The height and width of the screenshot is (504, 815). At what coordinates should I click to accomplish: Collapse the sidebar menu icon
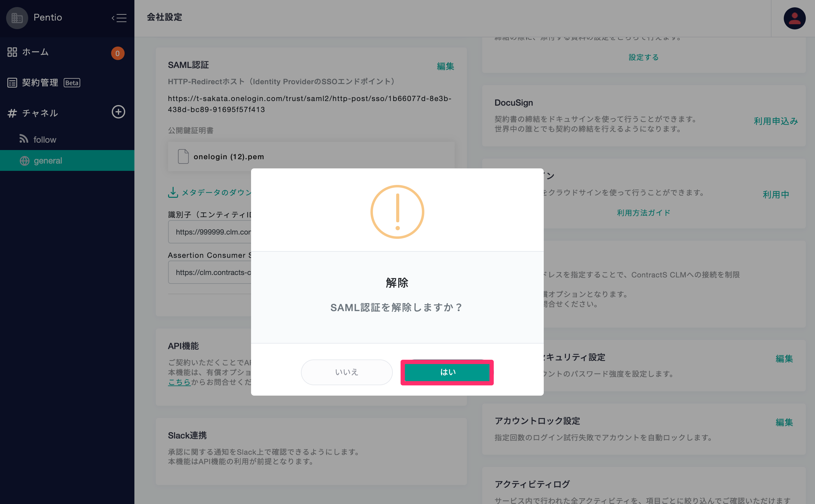coord(119,18)
